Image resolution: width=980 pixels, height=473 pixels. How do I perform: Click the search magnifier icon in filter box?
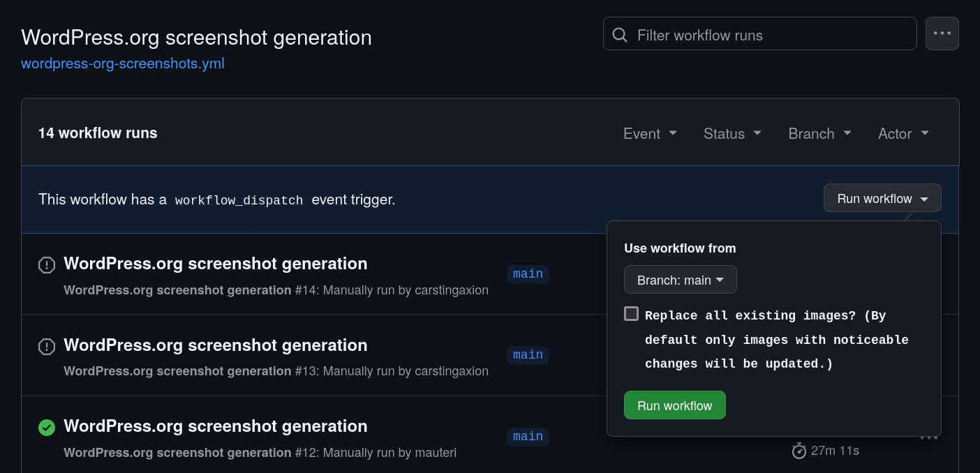(619, 35)
